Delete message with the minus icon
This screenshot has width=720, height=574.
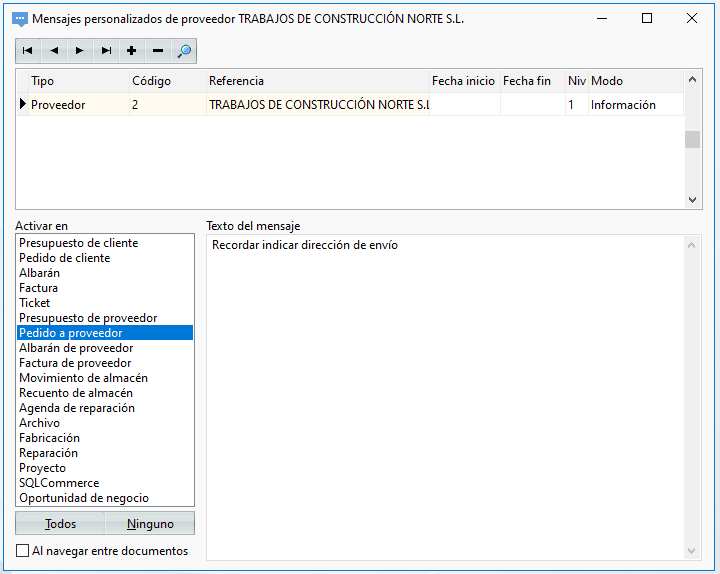tap(158, 51)
